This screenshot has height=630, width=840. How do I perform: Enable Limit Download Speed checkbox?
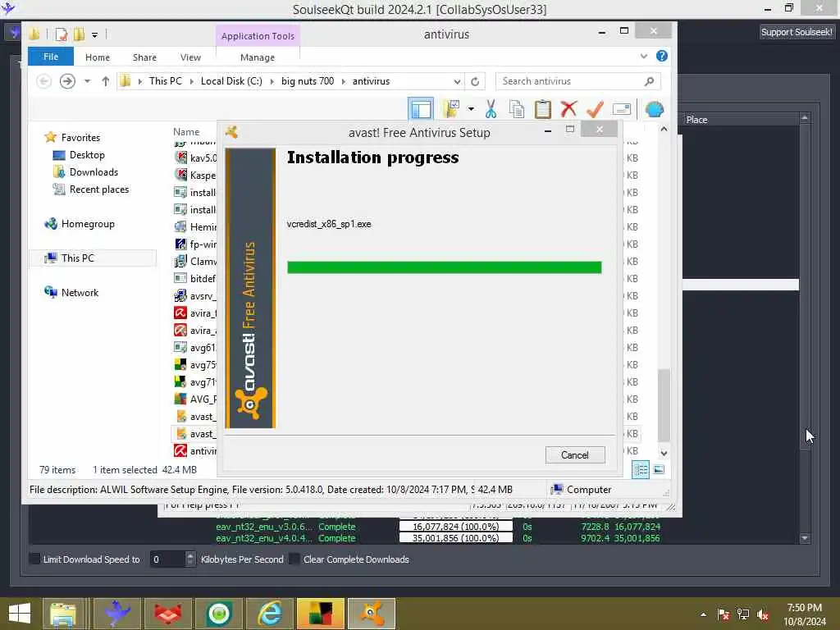tap(34, 559)
